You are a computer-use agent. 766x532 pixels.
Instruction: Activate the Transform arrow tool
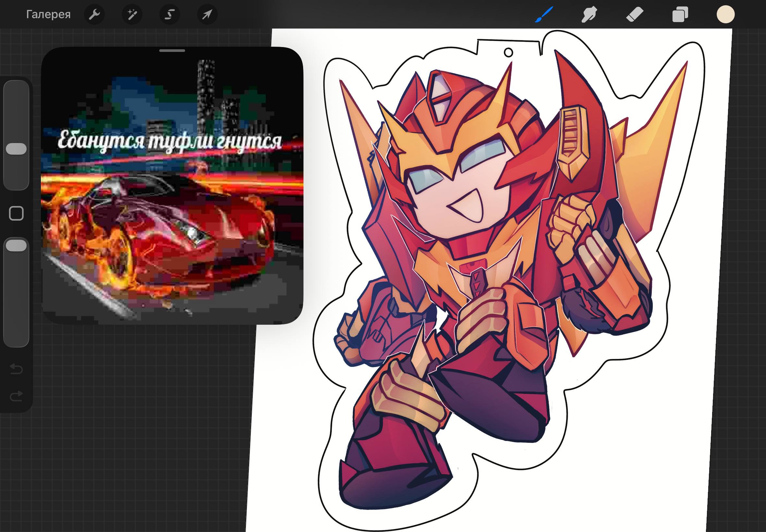[207, 14]
